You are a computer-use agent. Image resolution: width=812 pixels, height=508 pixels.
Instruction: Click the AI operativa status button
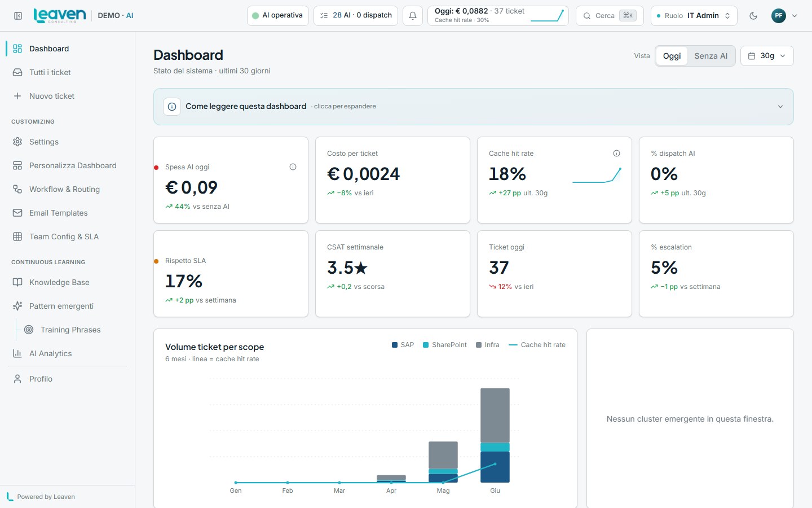[278, 16]
